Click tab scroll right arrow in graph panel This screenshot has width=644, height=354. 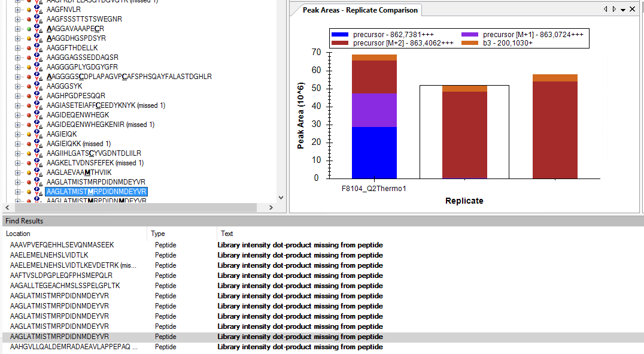614,10
